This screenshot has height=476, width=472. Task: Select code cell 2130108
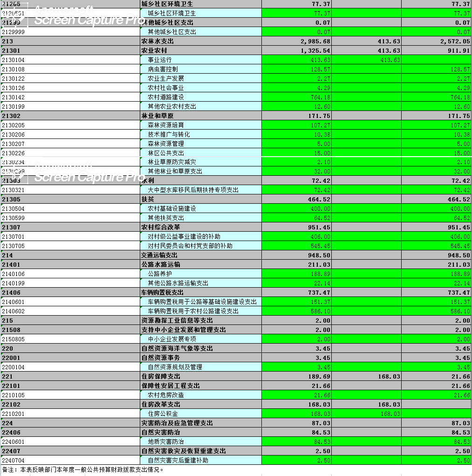[70, 69]
